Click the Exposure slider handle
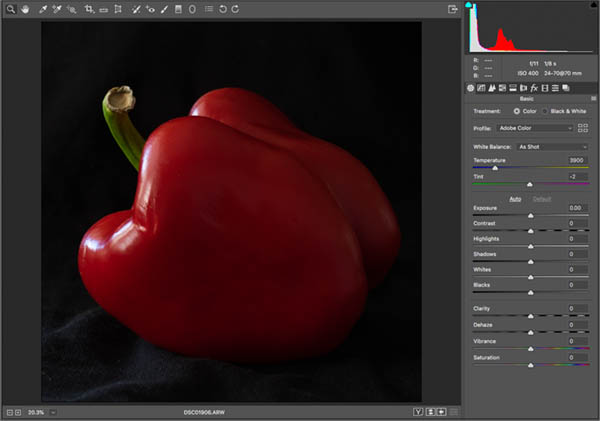600x421 pixels. coord(531,216)
